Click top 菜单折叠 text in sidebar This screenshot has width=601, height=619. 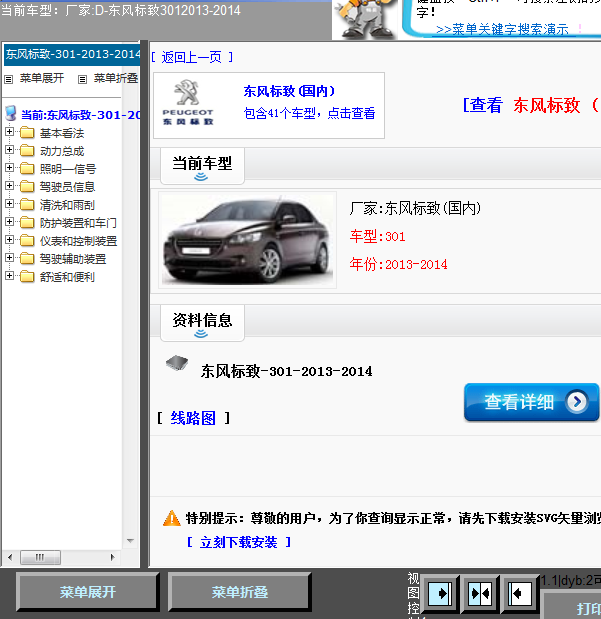coord(116,78)
